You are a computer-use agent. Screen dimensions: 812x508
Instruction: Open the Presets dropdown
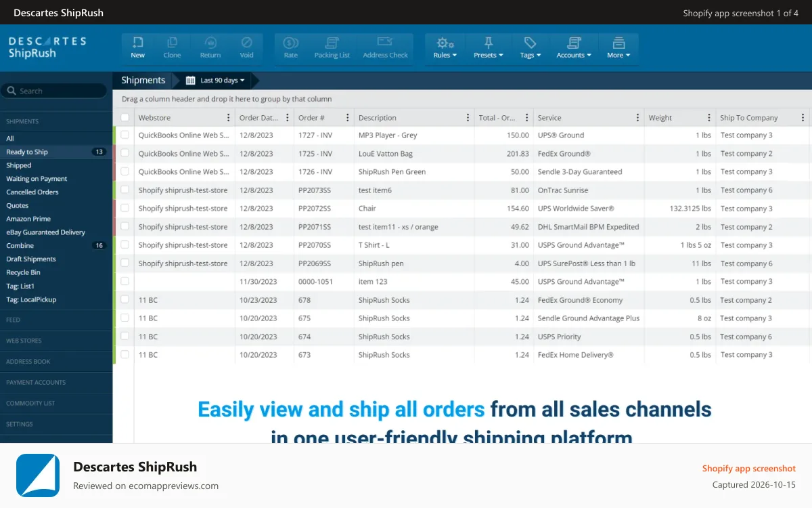489,48
